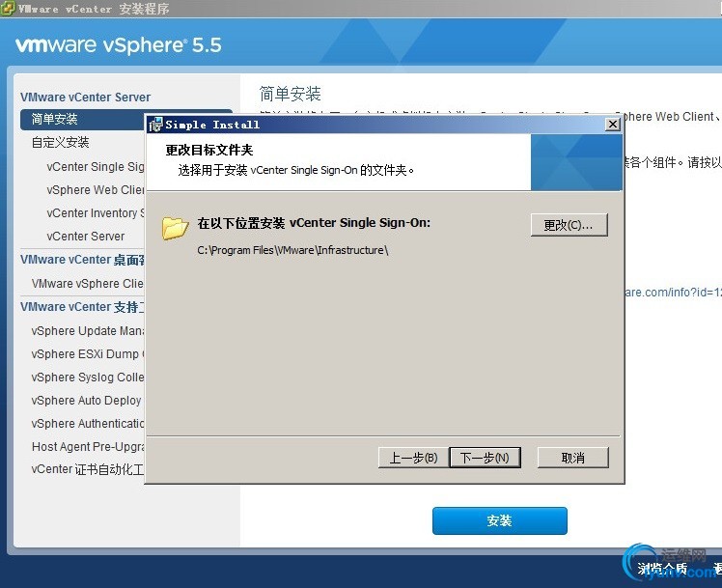Click the Simple Install title bar icon
This screenshot has height=588, width=722.
tap(156, 125)
